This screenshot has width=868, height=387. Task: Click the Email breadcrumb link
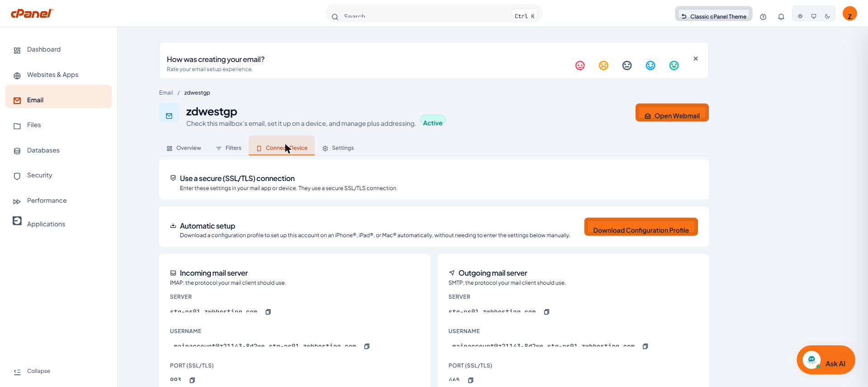tap(166, 93)
